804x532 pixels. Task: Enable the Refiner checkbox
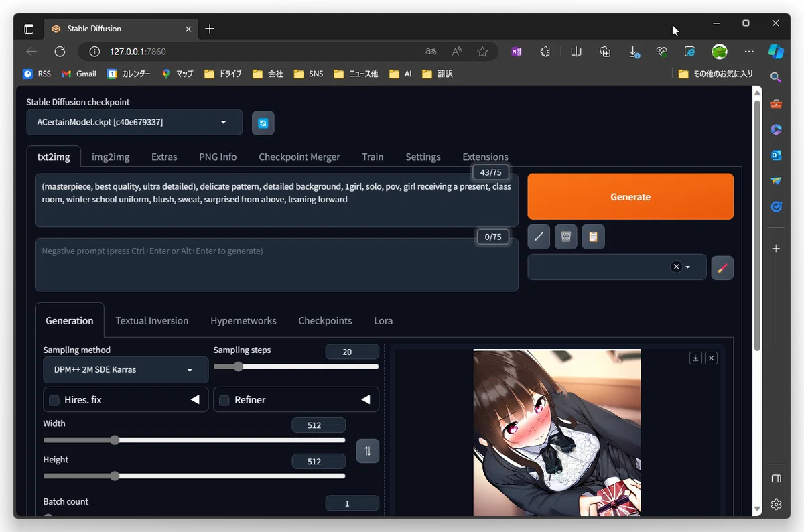[224, 400]
